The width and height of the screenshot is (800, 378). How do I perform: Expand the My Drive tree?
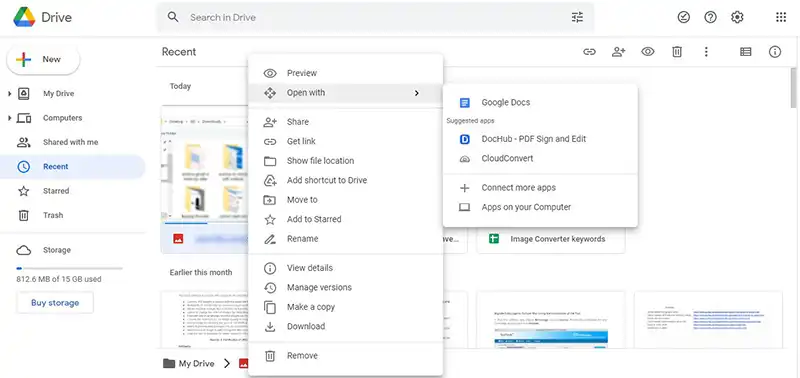pos(9,94)
